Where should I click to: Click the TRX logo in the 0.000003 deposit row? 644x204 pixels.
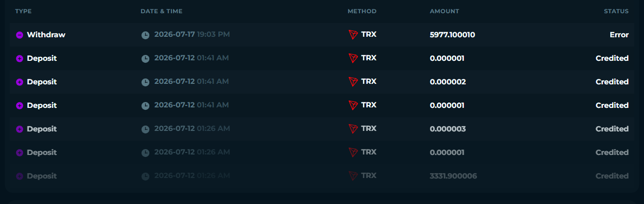[x=353, y=129]
